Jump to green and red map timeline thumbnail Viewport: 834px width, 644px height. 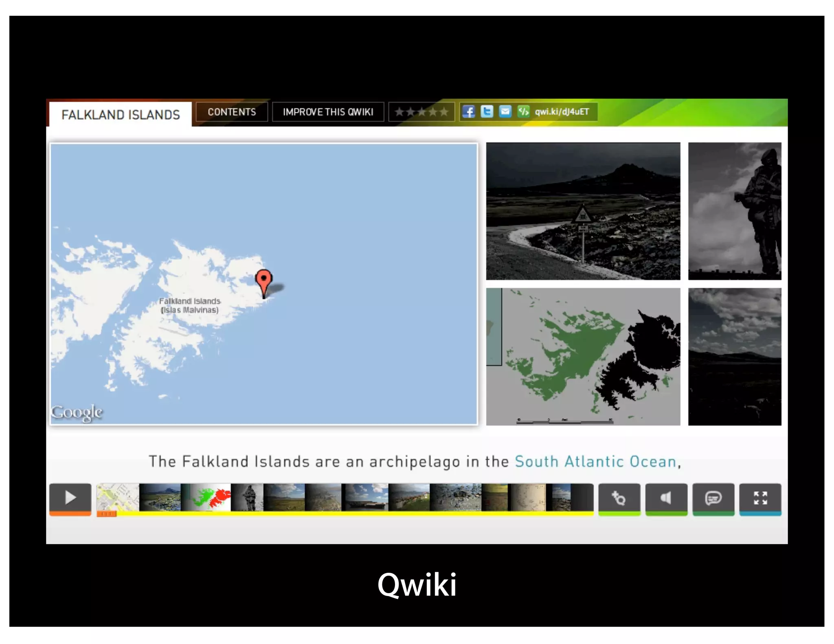206,497
